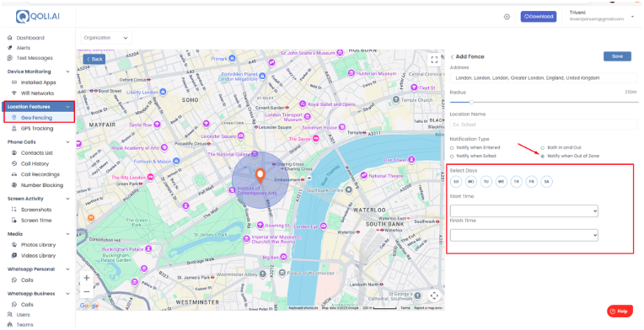Screen dimensions: 644x330
Task: Click the red Help button
Action: point(620,311)
